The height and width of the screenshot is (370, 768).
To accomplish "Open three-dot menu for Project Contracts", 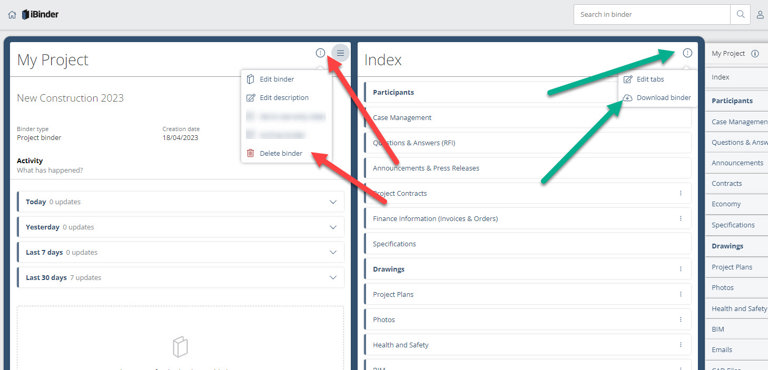I will click(x=680, y=193).
